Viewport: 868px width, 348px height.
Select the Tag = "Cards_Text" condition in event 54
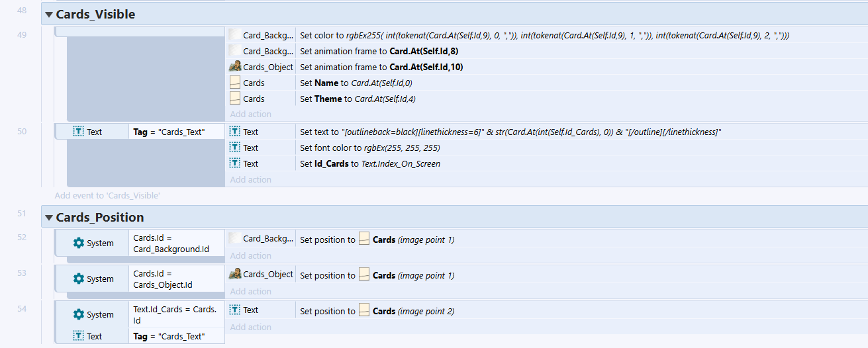click(169, 336)
